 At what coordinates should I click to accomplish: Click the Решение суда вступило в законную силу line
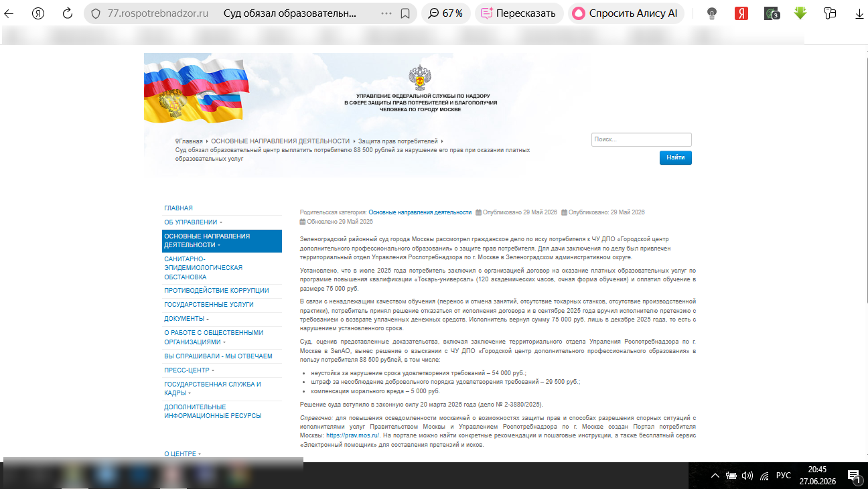[x=421, y=405]
